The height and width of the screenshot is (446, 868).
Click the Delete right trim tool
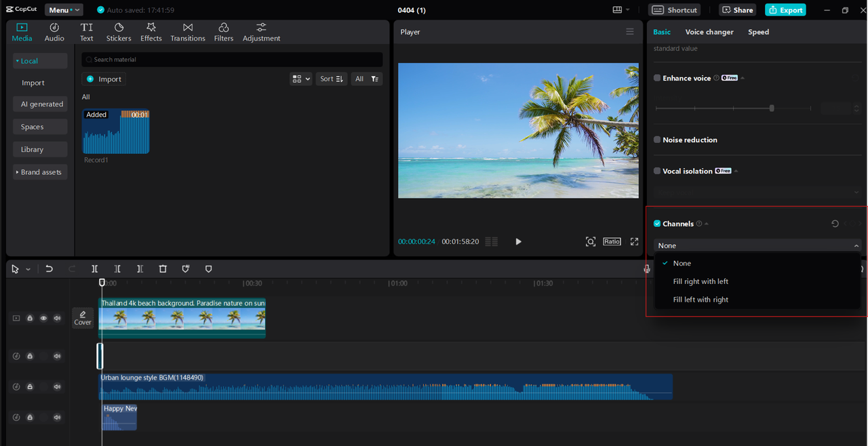coord(140,269)
